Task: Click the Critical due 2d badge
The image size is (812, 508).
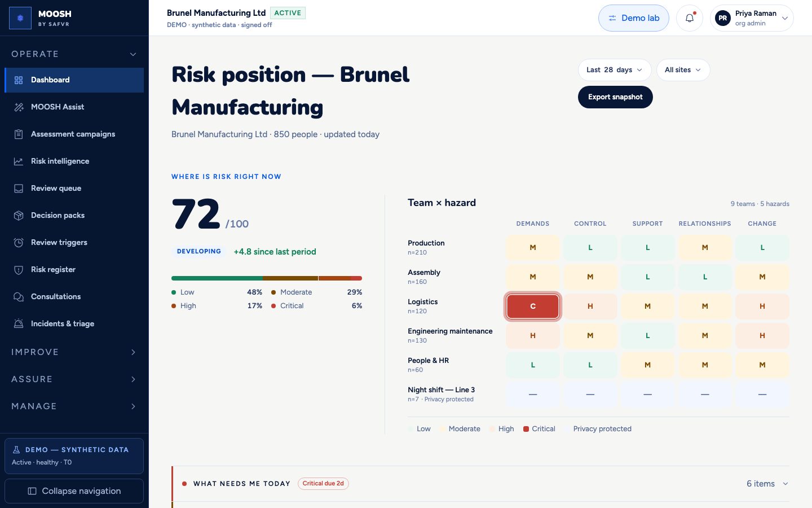Action: point(323,484)
